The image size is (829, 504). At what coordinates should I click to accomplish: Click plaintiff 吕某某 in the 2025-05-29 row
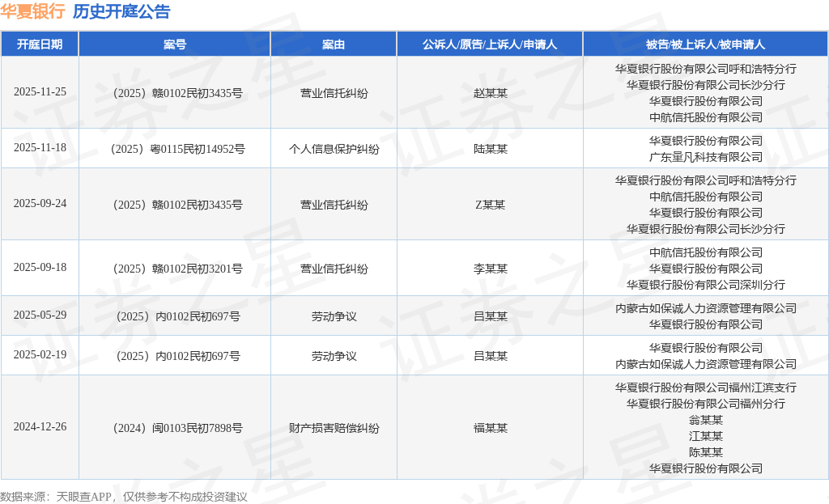point(491,316)
